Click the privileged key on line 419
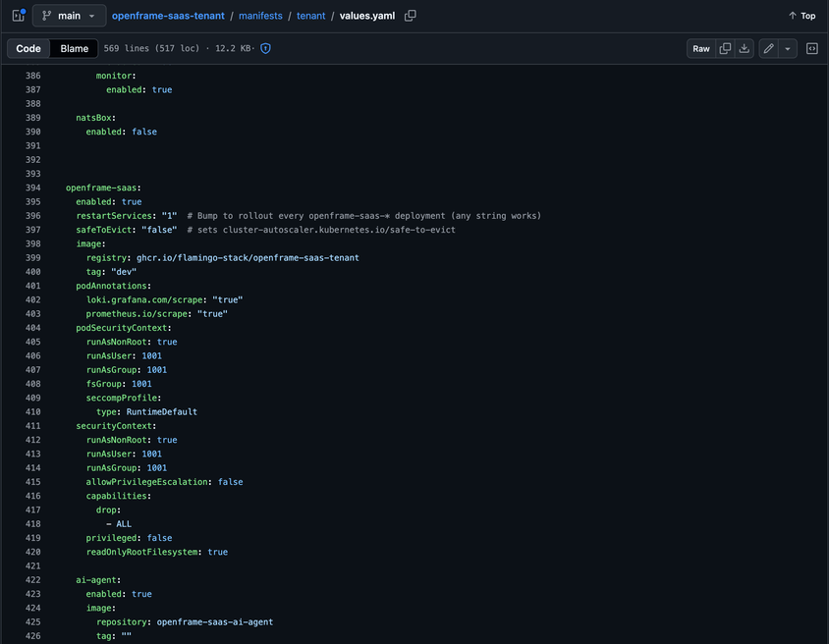829x644 pixels. click(x=111, y=538)
